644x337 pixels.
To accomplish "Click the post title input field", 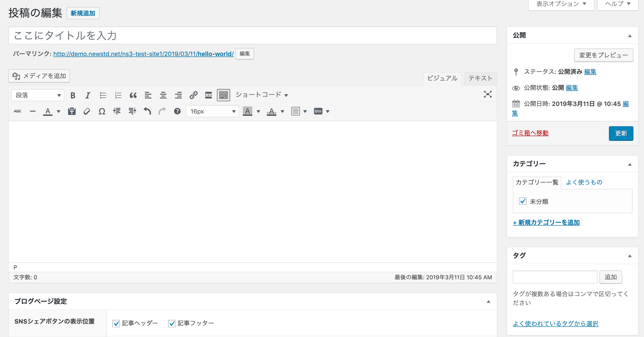I will 253,36.
